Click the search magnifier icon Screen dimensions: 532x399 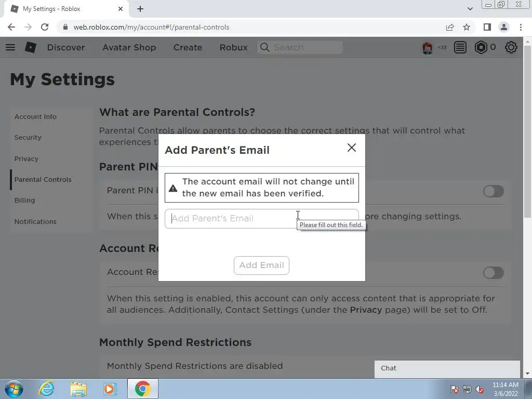point(264,47)
